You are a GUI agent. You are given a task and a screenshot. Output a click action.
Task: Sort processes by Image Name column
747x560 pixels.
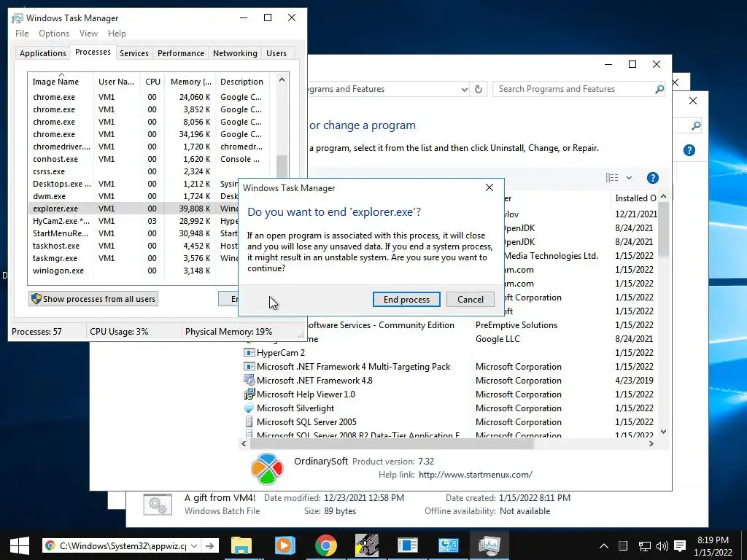(x=60, y=82)
